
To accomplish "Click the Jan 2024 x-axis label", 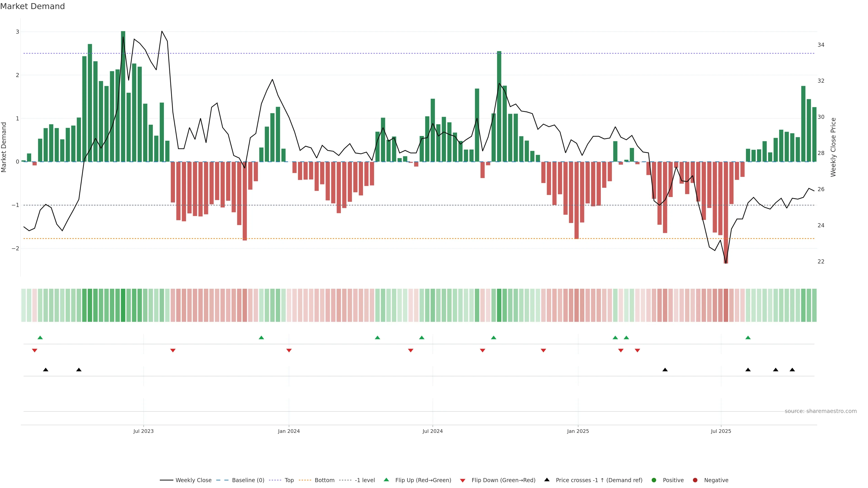I will coord(289,431).
